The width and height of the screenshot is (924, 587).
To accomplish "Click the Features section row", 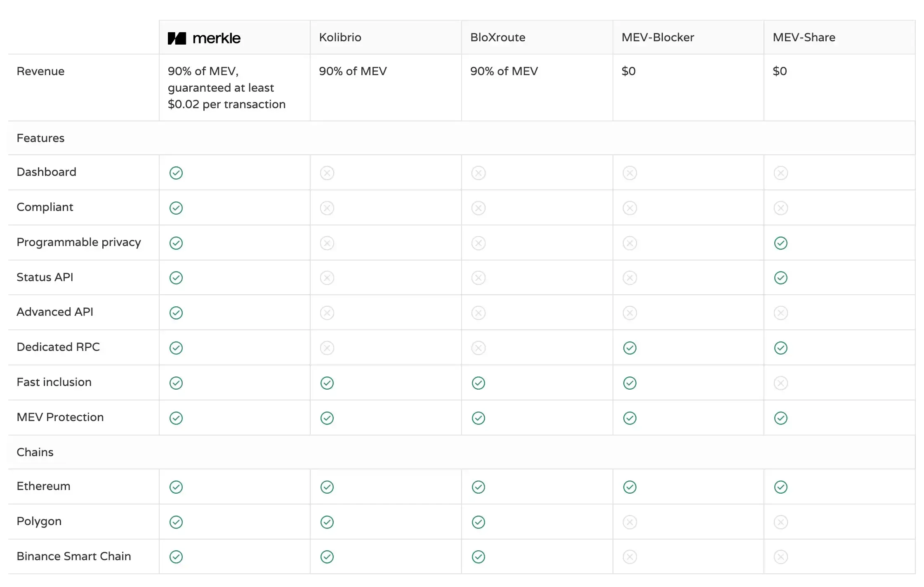I will (40, 138).
